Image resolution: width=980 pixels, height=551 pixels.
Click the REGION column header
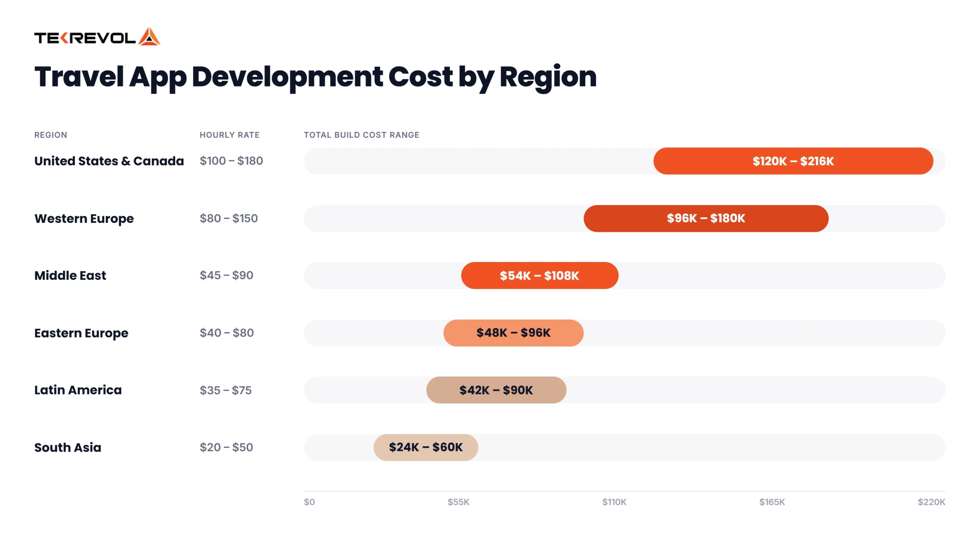click(x=51, y=135)
